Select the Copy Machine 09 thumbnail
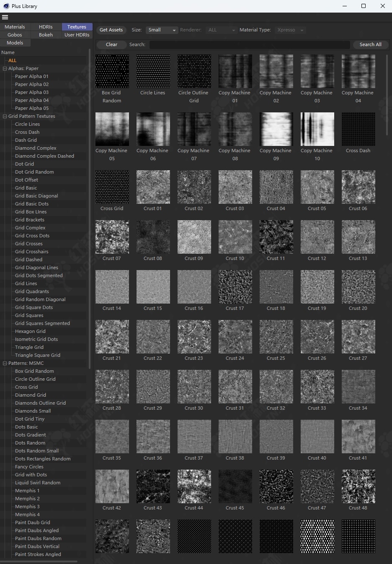 [276, 129]
